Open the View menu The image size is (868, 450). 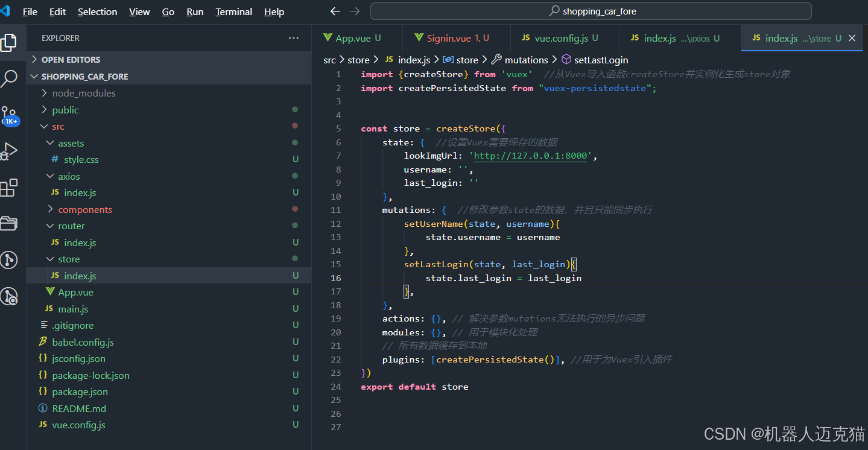[140, 11]
